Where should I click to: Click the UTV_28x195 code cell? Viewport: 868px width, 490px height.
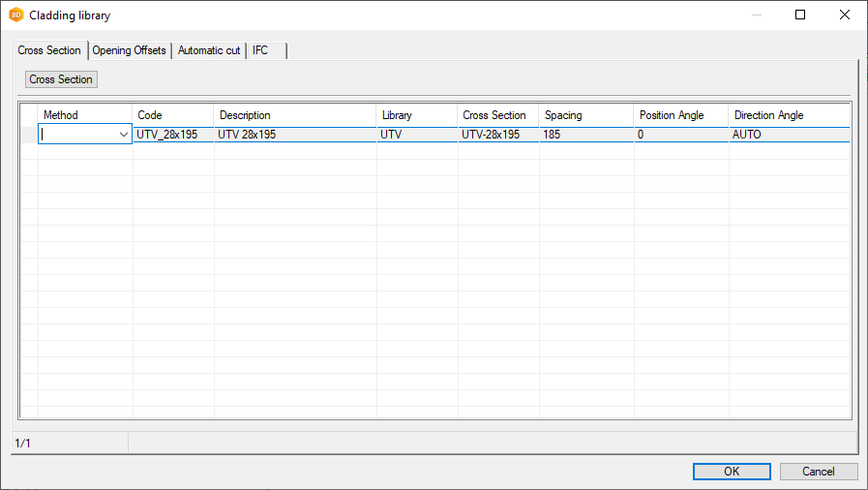coord(172,135)
